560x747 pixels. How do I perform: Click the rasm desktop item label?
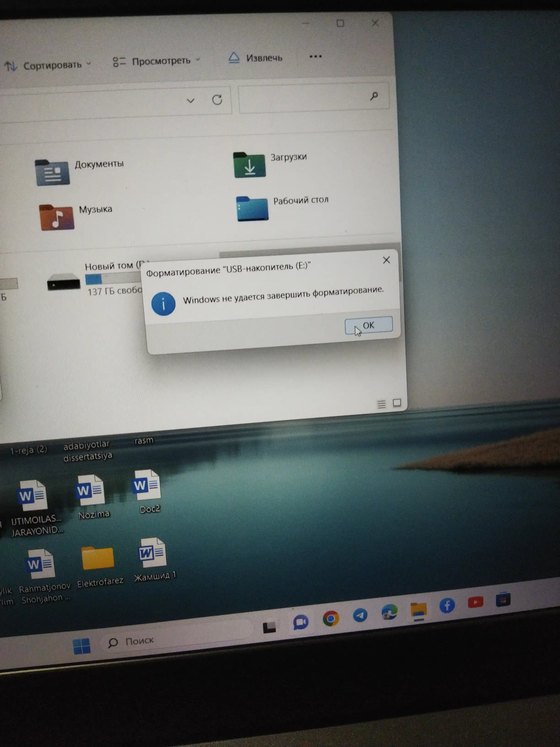144,441
